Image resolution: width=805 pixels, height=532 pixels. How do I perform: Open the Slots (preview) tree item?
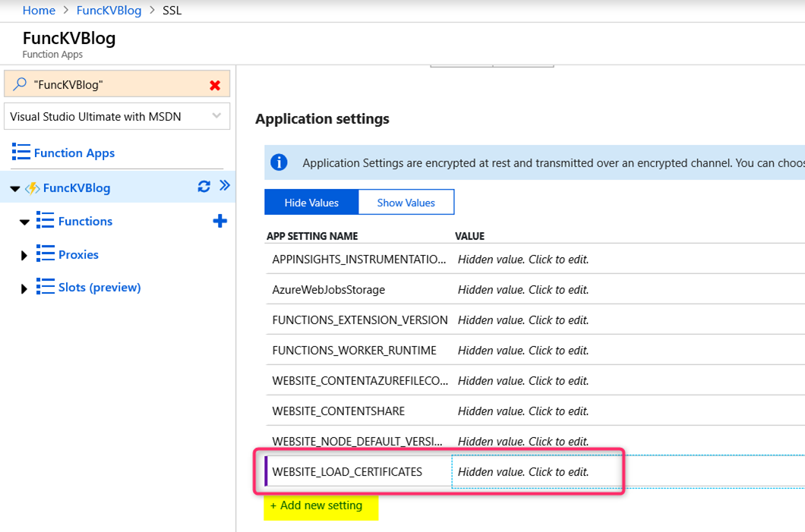(99, 288)
